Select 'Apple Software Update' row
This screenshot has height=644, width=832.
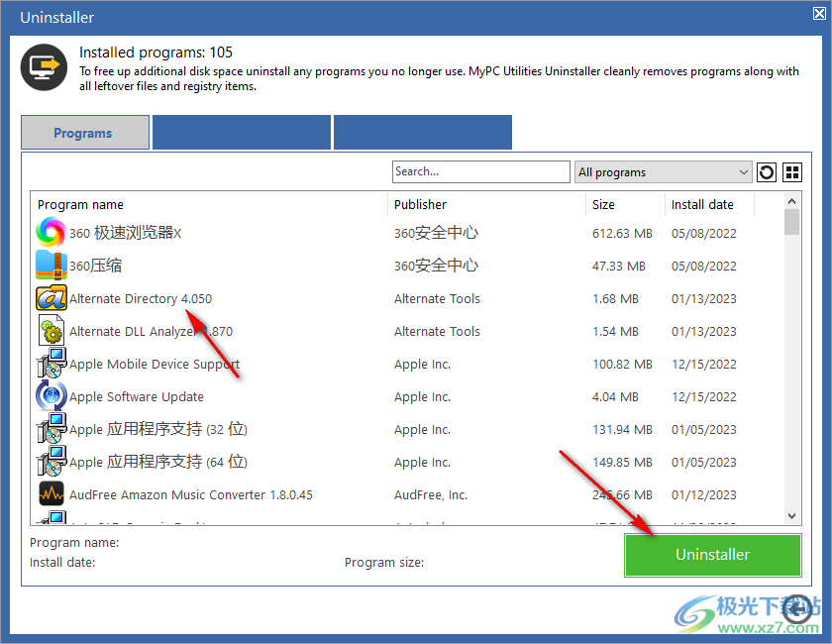coord(407,396)
